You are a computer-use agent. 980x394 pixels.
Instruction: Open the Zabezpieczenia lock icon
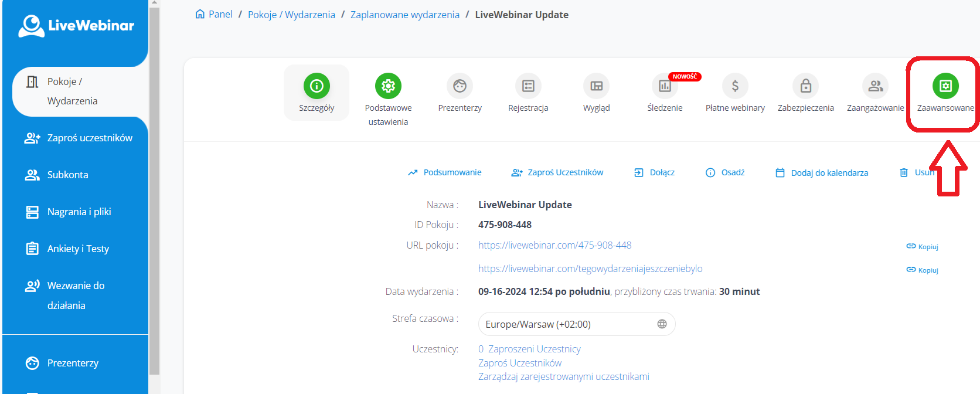pos(805,86)
